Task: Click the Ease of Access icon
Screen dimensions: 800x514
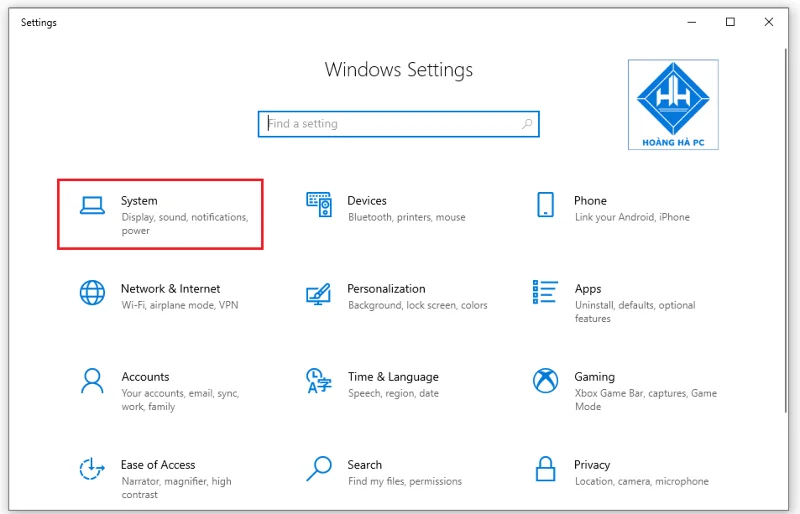Action: pos(92,469)
